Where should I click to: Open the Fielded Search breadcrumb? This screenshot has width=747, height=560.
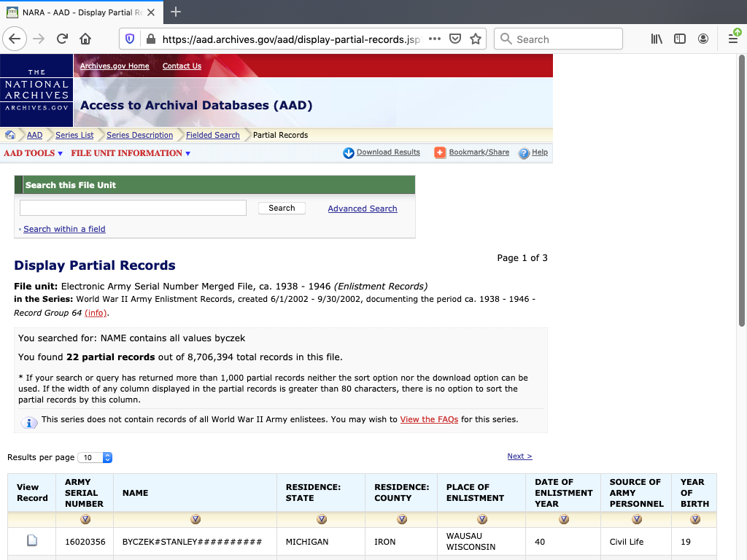(x=212, y=135)
